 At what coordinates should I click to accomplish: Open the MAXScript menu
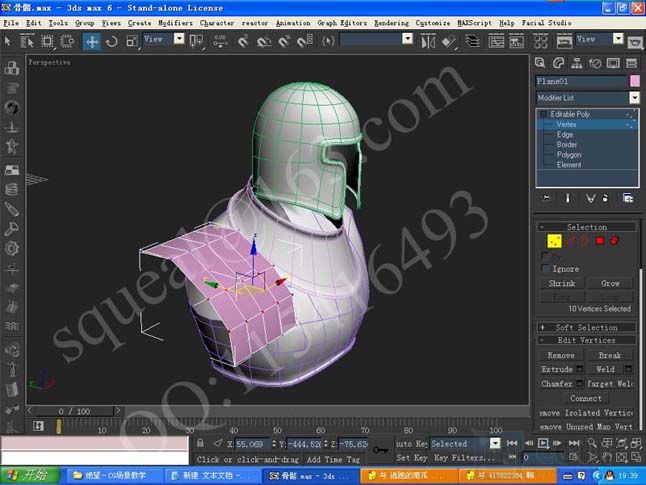pos(474,23)
